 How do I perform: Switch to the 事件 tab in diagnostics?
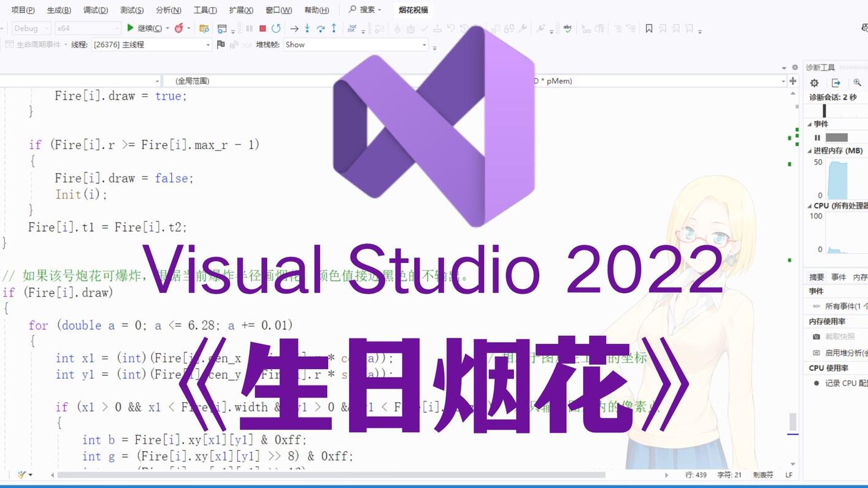tap(838, 277)
